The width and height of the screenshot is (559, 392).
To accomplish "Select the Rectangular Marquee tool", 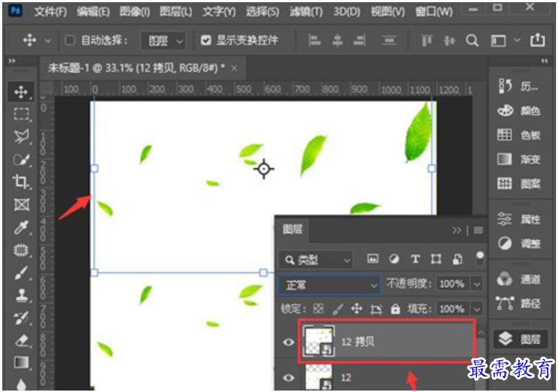I will point(21,114).
